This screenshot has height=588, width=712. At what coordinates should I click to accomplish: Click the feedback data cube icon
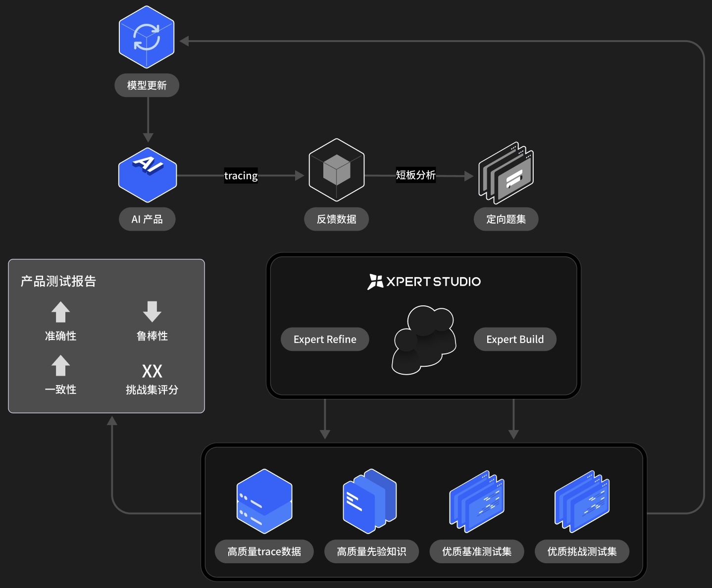(337, 170)
